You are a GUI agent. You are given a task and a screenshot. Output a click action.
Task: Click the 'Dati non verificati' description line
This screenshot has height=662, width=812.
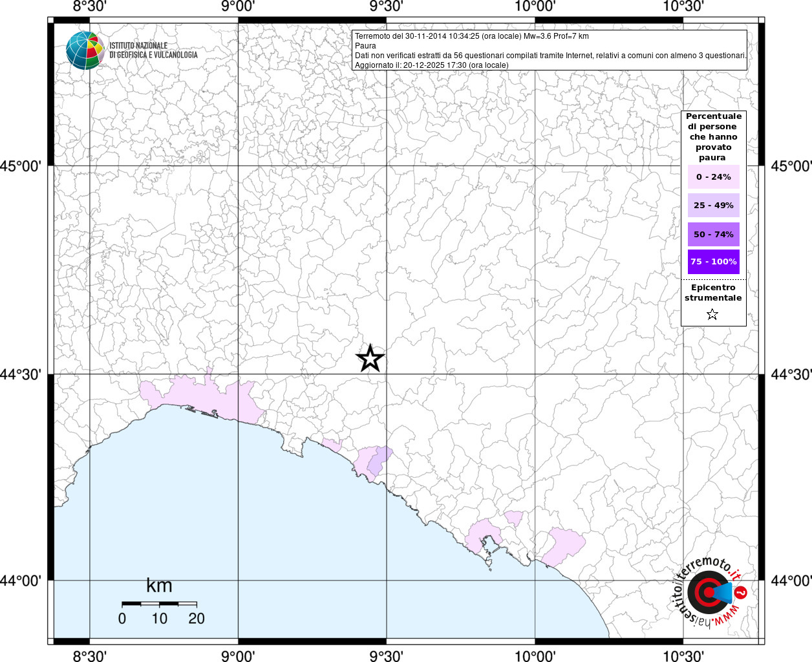coord(551,56)
